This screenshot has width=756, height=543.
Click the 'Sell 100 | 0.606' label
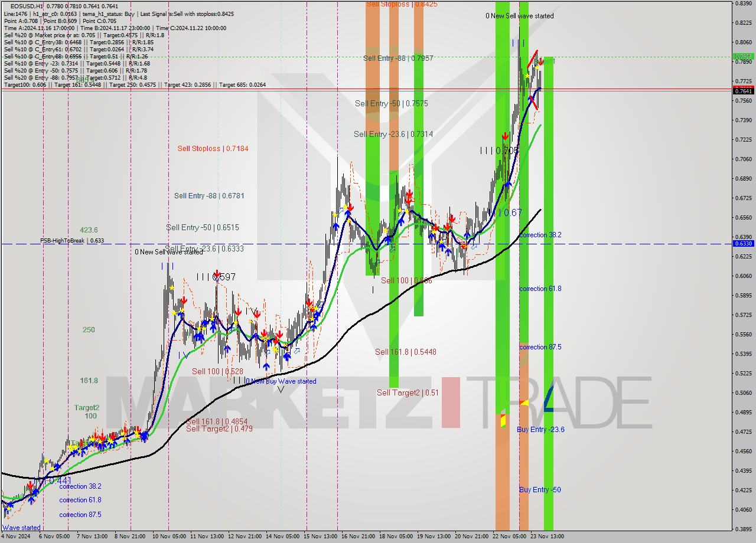tap(406, 280)
